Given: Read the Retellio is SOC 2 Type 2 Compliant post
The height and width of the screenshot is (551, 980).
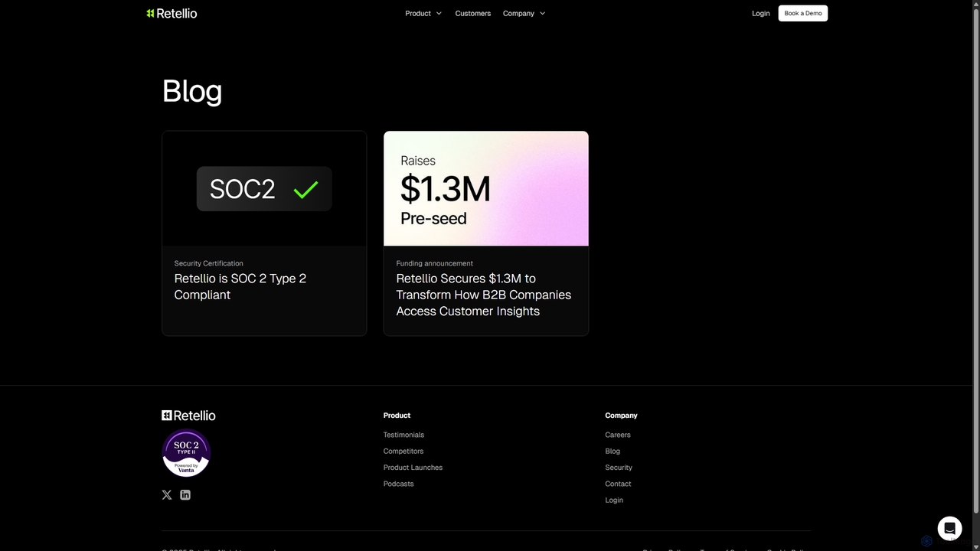Looking at the screenshot, I should point(240,286).
